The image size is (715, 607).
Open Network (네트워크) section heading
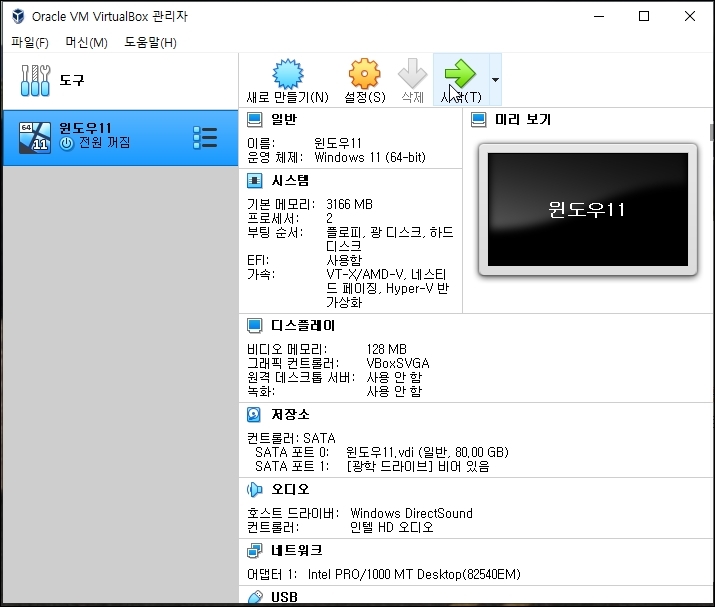point(297,551)
